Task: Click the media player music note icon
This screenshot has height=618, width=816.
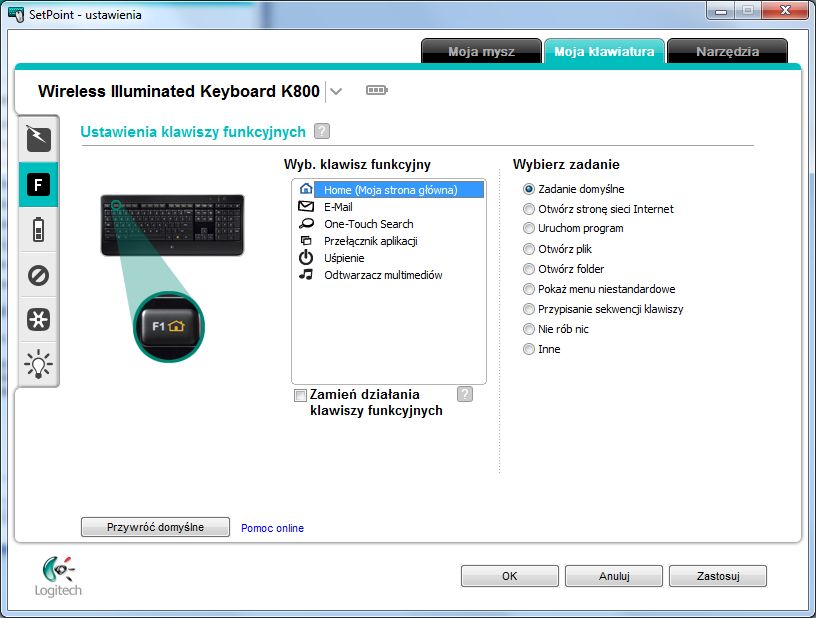Action: click(x=306, y=274)
